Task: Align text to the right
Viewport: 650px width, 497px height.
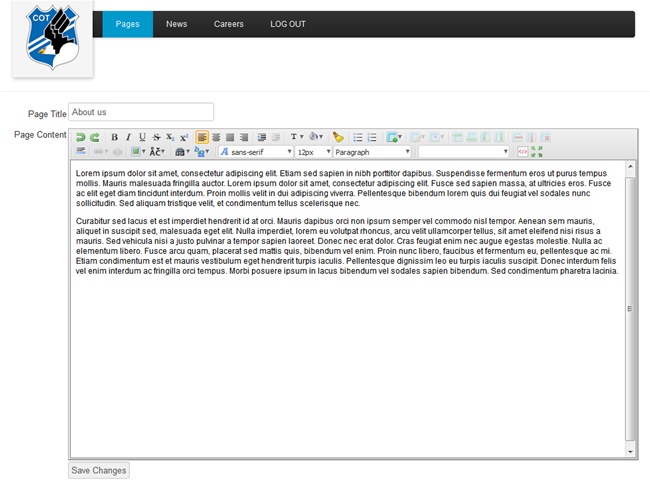Action: click(x=244, y=137)
